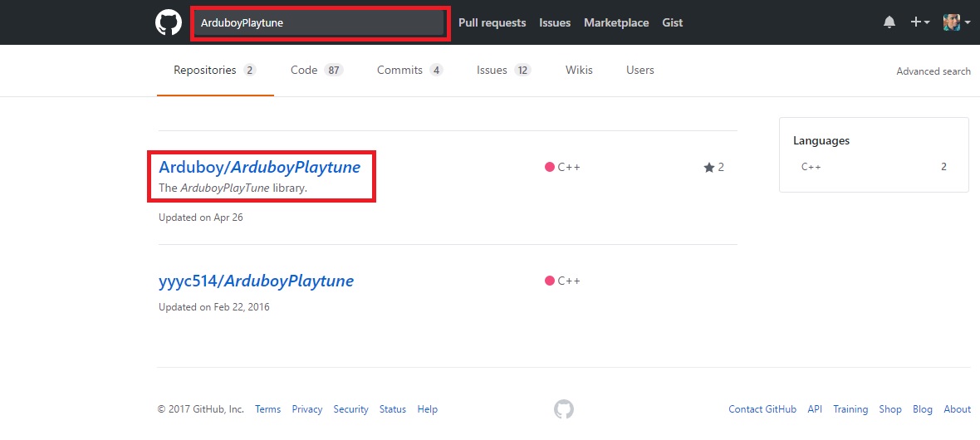Click the footer GitHub logo mark
The width and height of the screenshot is (980, 440).
click(x=564, y=409)
